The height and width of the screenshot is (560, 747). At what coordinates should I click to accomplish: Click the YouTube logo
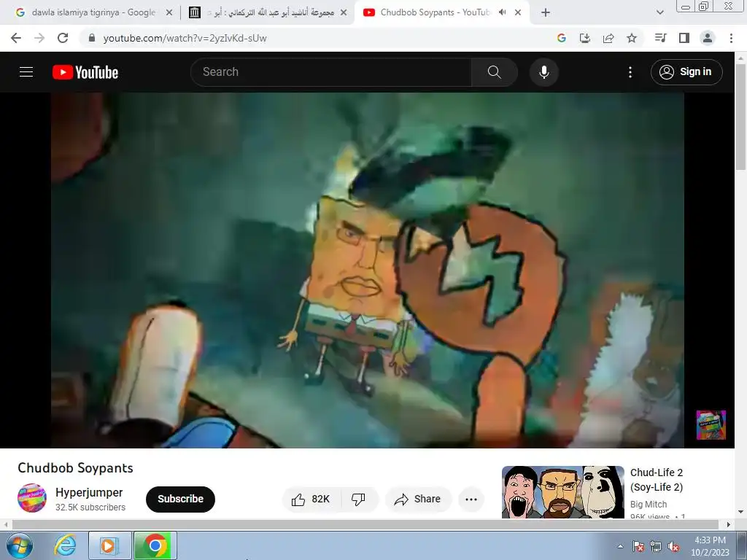(x=85, y=72)
